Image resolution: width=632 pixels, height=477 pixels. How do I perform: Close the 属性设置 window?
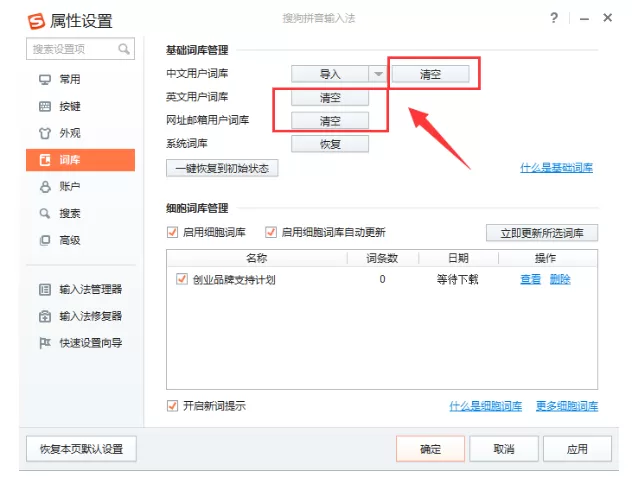(607, 18)
